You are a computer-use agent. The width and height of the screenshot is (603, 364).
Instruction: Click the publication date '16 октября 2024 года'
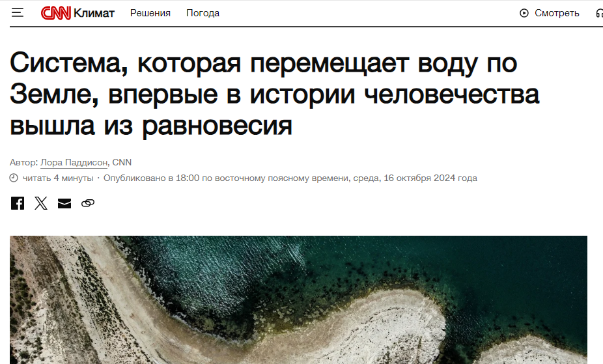(x=430, y=178)
